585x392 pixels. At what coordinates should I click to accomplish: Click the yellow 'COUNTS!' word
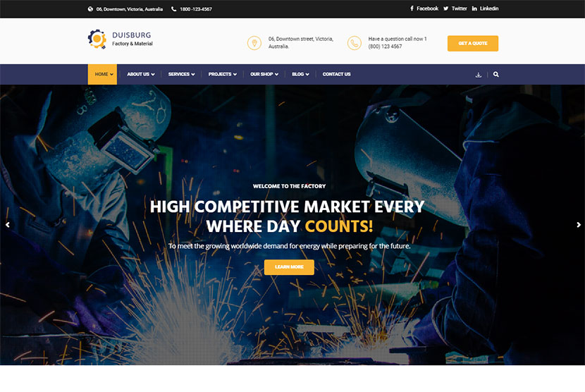pyautogui.click(x=339, y=226)
